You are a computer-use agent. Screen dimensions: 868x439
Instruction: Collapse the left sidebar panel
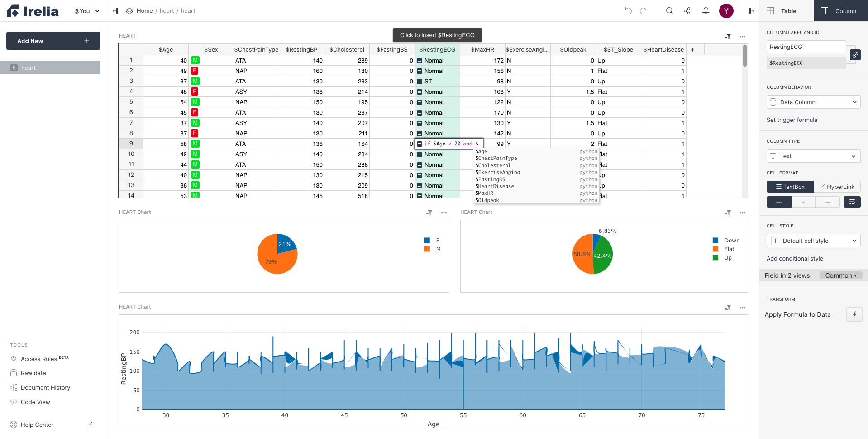116,11
